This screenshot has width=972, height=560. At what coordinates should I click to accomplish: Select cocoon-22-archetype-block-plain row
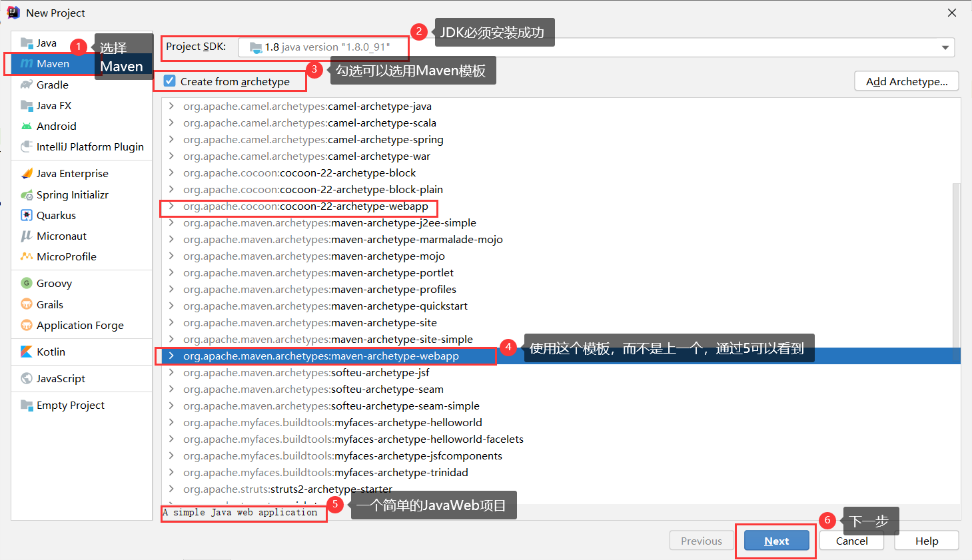click(x=561, y=189)
